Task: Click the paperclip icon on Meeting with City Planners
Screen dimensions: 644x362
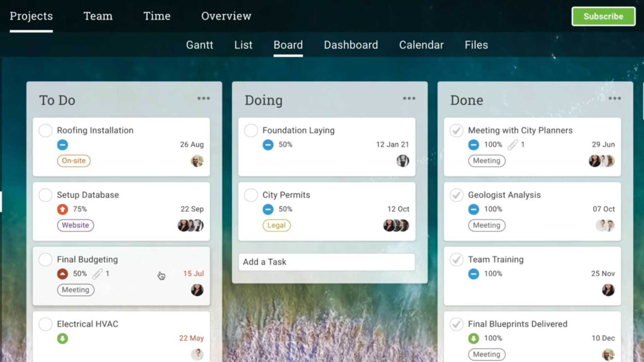Action: [512, 145]
